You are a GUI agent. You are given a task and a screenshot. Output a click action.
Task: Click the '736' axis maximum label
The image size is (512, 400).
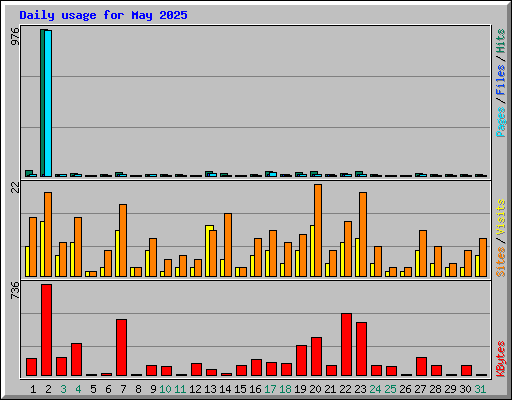(x=16, y=290)
